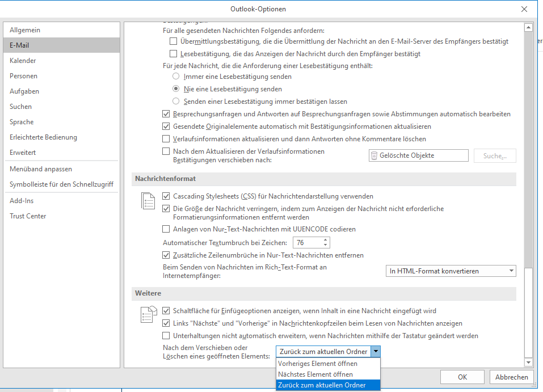The height and width of the screenshot is (392, 543).
Task: Enable Übermittlungsbestätigung checkbox
Action: [x=173, y=41]
